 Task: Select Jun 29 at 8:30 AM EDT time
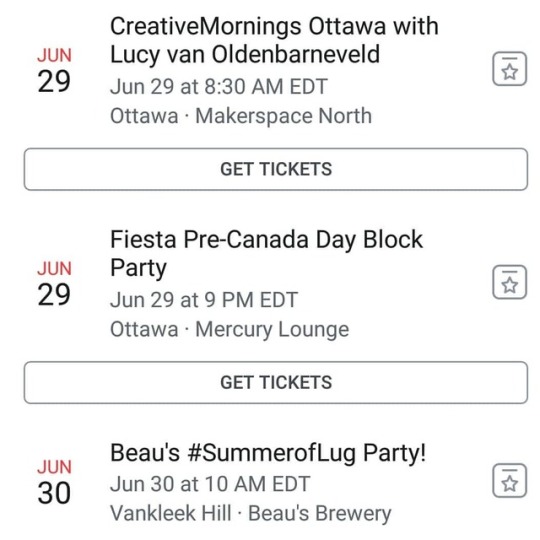pyautogui.click(x=219, y=87)
